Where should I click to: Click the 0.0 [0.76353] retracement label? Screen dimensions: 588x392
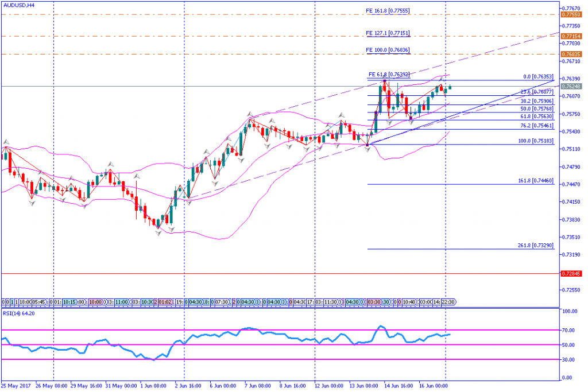[x=538, y=77]
